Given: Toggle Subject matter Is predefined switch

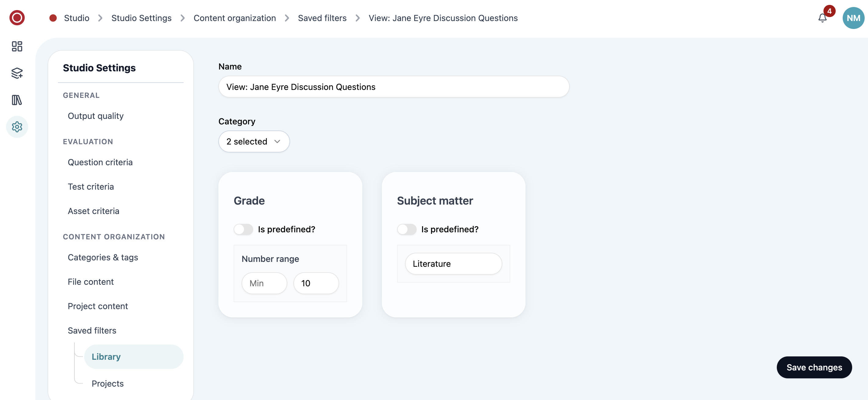Looking at the screenshot, I should (x=407, y=229).
